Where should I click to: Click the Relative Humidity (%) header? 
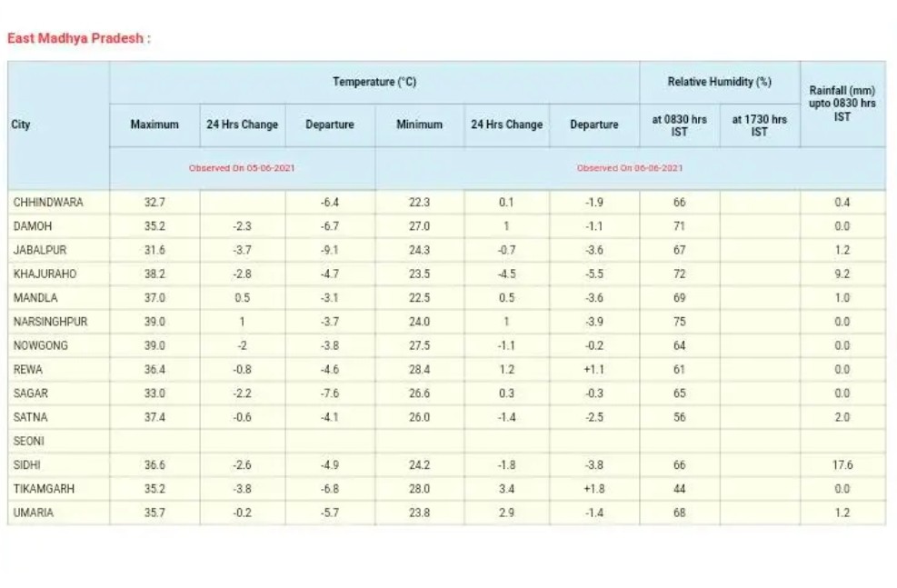tap(719, 82)
